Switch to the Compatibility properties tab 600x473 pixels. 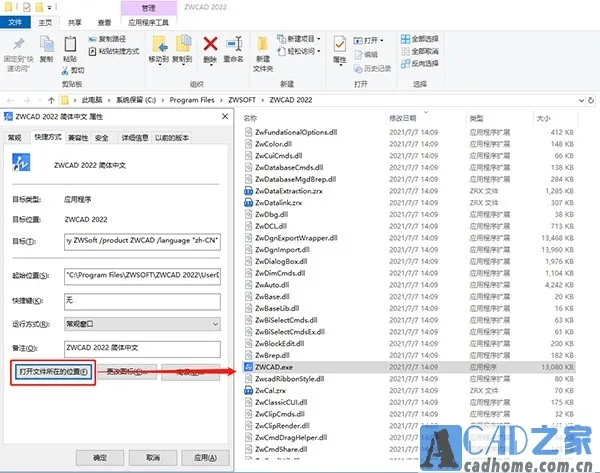coord(78,138)
